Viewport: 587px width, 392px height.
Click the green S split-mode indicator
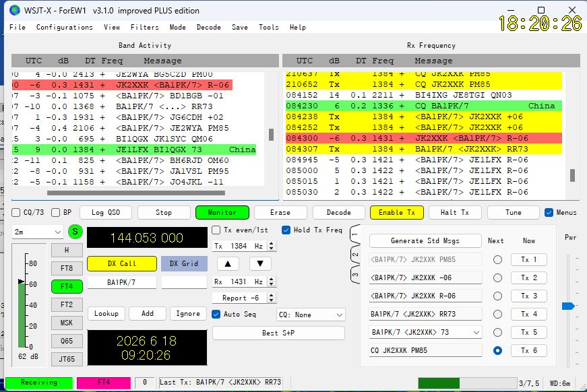tap(75, 232)
